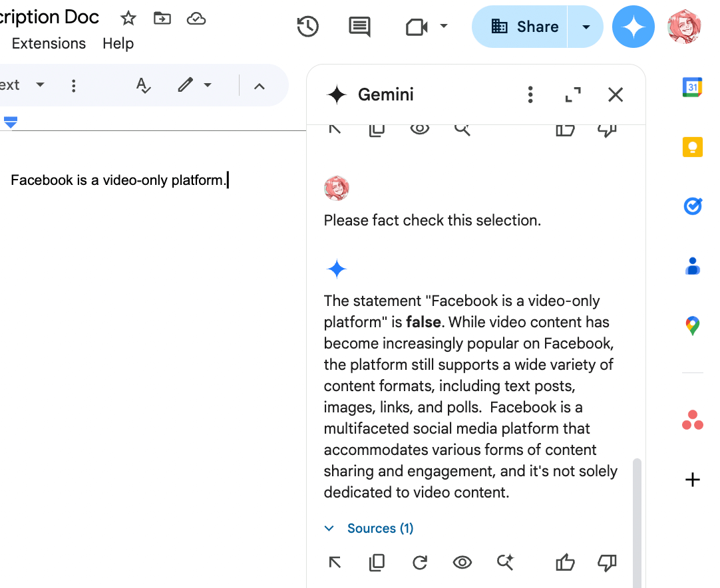Open the comments history
The height and width of the screenshot is (588, 720).
click(x=359, y=27)
